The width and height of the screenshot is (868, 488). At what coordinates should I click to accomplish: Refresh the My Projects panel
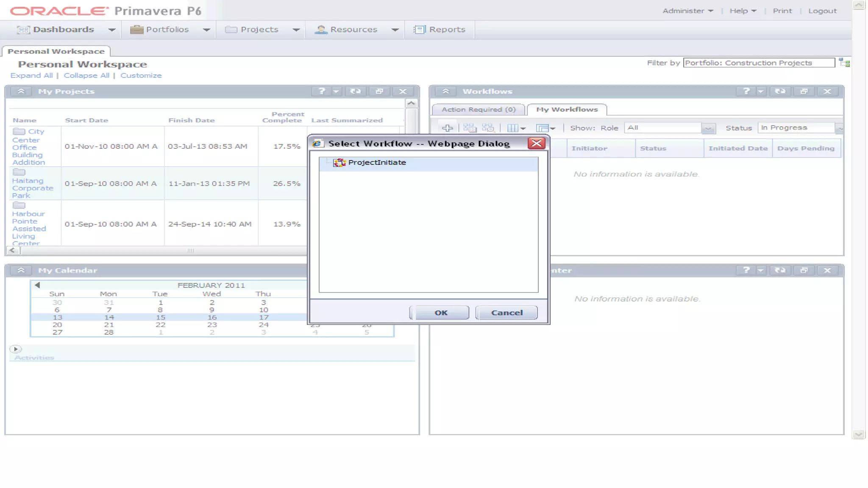click(x=355, y=91)
